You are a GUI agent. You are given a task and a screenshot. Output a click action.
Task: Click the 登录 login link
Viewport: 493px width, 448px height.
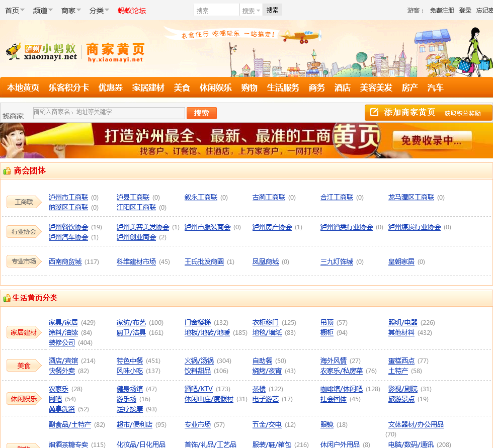pyautogui.click(x=465, y=11)
